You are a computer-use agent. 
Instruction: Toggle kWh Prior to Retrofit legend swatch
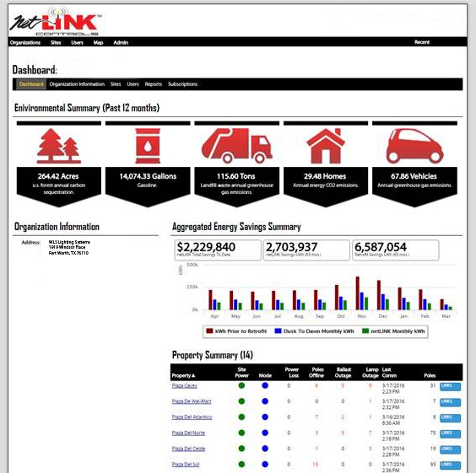pos(209,331)
